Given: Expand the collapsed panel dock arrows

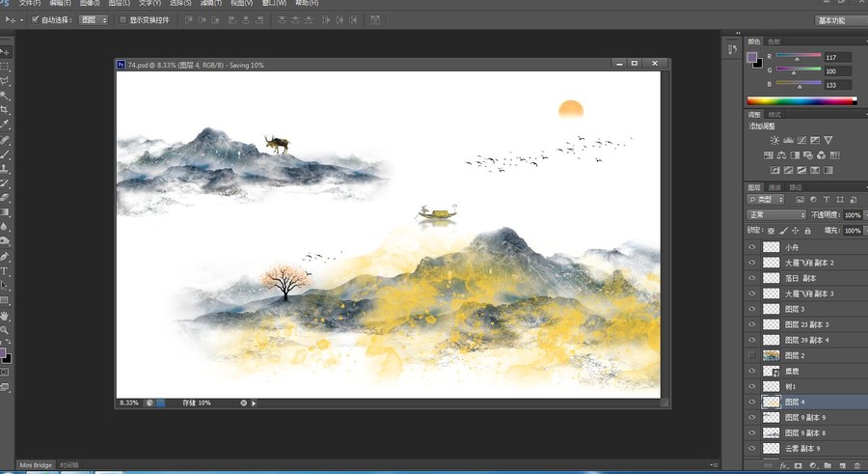Looking at the screenshot, I should coord(738,33).
